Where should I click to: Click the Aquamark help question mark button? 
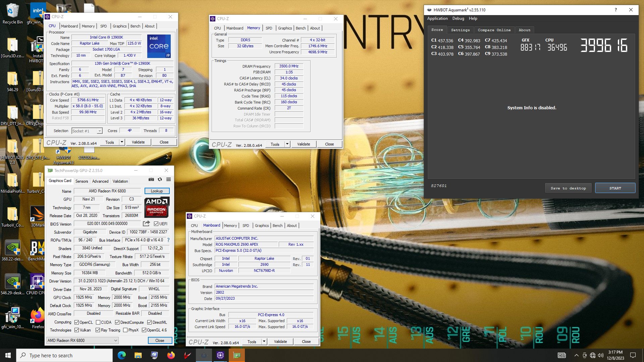(x=615, y=10)
